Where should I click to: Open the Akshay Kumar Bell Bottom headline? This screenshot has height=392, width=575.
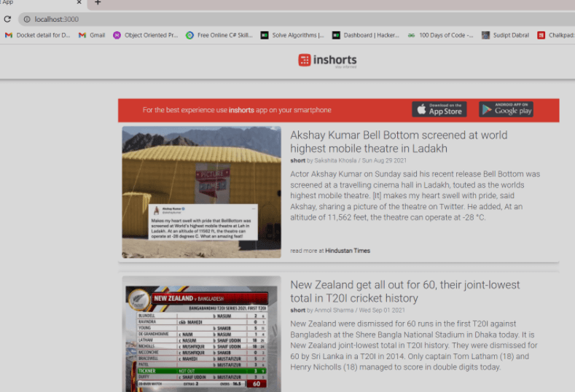click(x=399, y=141)
